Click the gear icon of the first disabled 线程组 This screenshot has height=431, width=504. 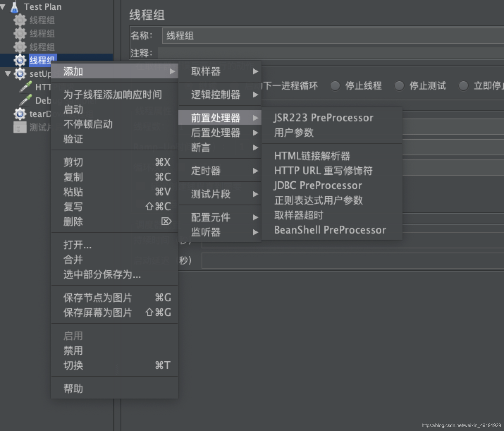(20, 20)
